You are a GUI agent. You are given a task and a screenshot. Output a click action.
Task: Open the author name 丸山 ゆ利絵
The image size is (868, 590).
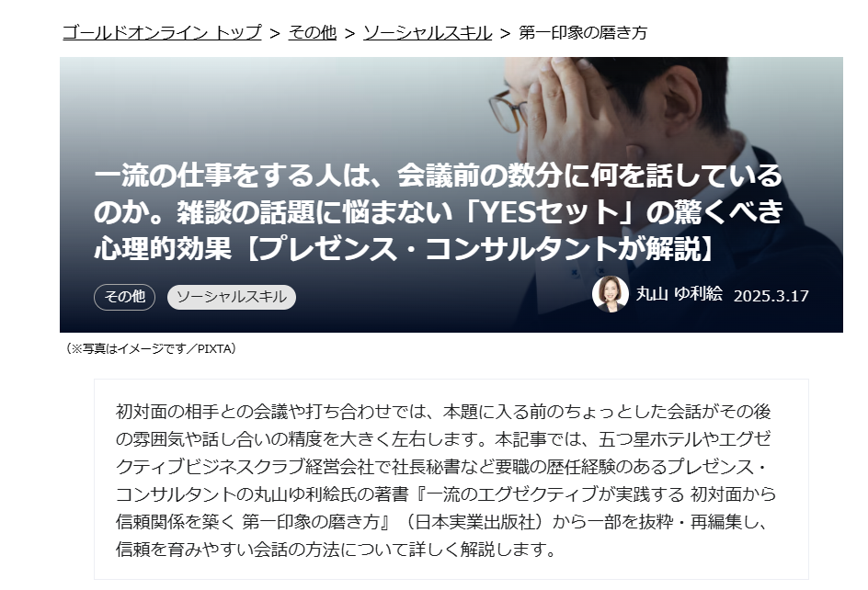680,294
